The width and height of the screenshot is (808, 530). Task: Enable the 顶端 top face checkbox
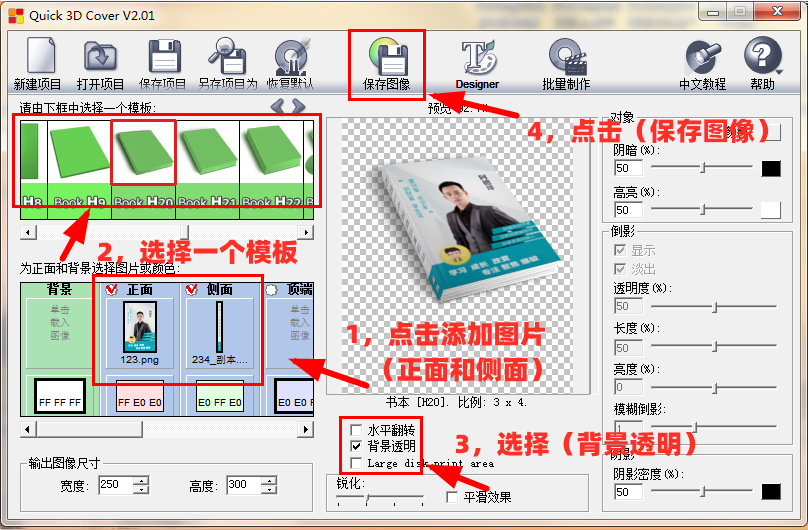pos(272,290)
